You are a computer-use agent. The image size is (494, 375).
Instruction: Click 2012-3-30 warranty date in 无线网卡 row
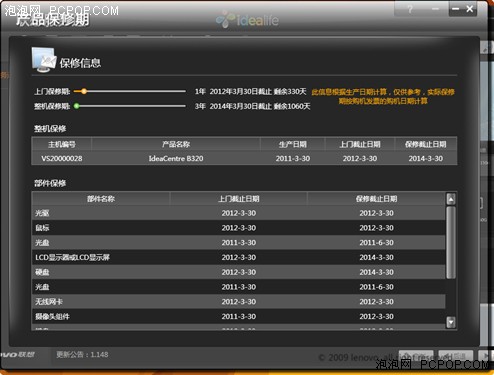pos(376,302)
